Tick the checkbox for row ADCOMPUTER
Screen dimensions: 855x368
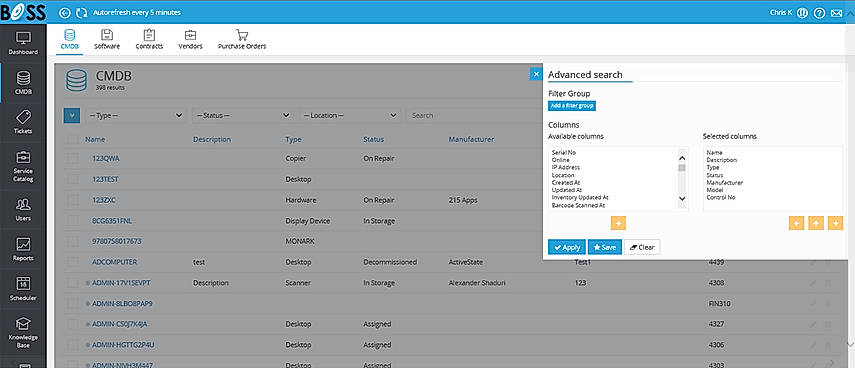point(73,262)
